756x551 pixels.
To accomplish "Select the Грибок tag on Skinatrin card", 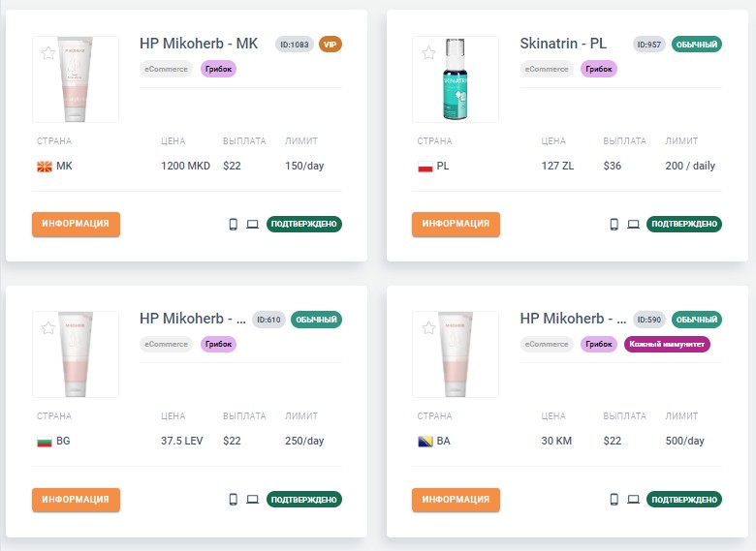I will pos(599,69).
